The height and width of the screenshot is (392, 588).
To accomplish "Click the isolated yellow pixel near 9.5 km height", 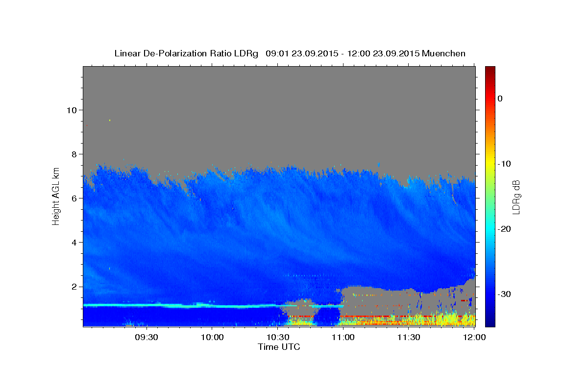I will point(110,120).
